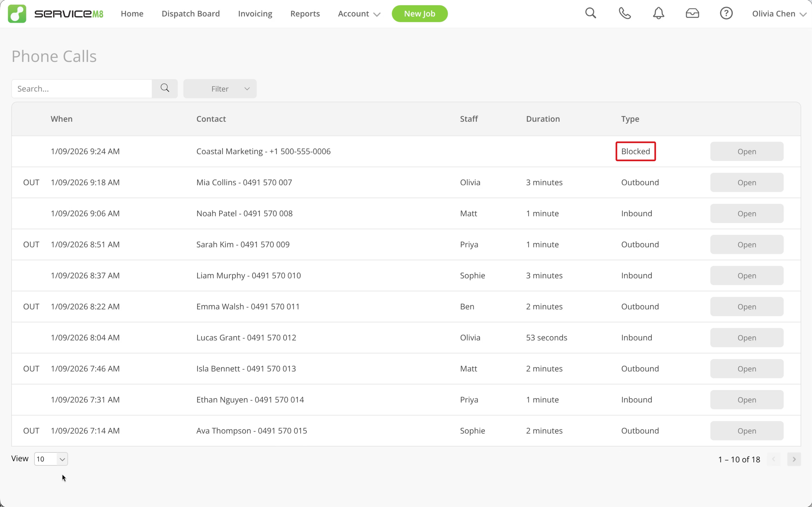The image size is (812, 507).
Task: Create a New Job
Action: 420,14
